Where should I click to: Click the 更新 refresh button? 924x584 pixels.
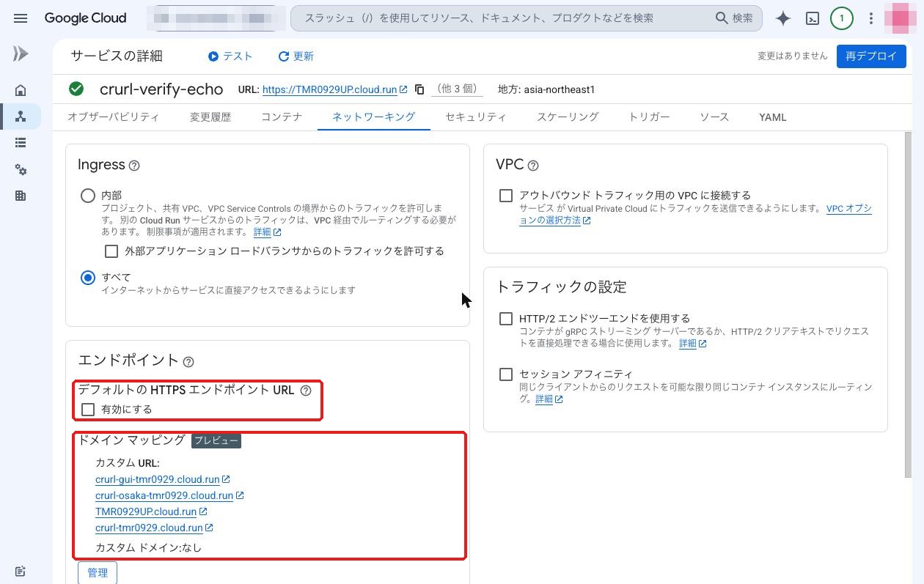[x=296, y=56]
